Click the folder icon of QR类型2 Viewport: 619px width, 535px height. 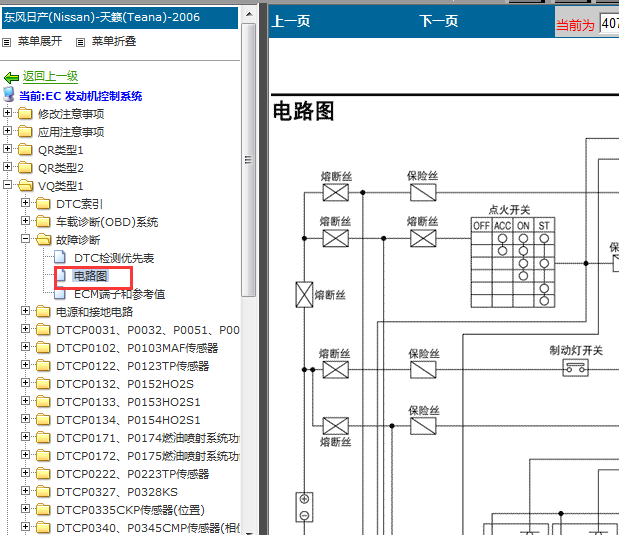[25, 168]
